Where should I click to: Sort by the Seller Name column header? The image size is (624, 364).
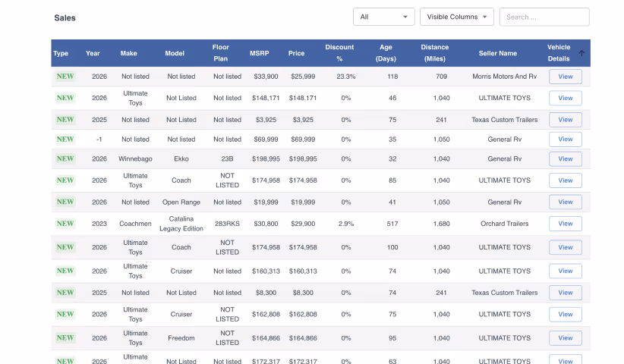498,53
